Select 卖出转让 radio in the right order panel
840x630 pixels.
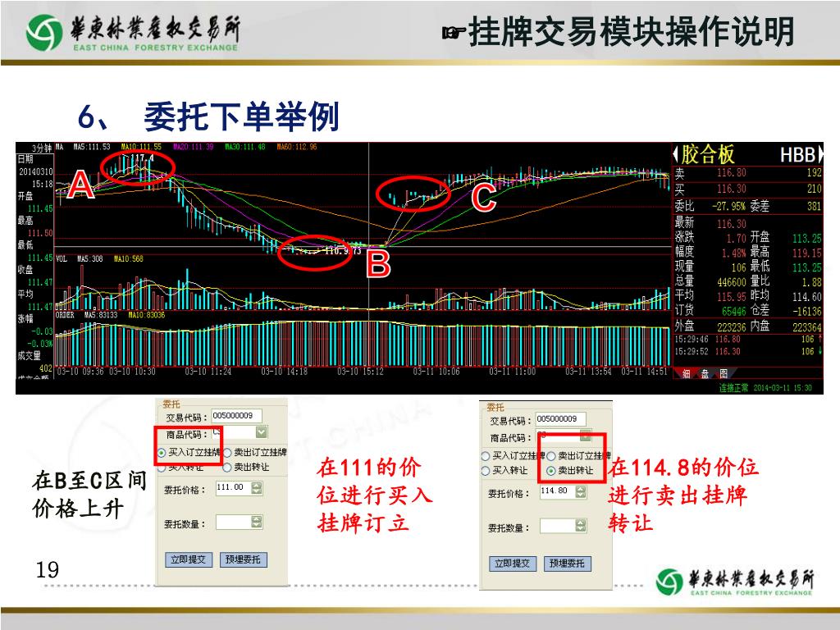pos(550,471)
